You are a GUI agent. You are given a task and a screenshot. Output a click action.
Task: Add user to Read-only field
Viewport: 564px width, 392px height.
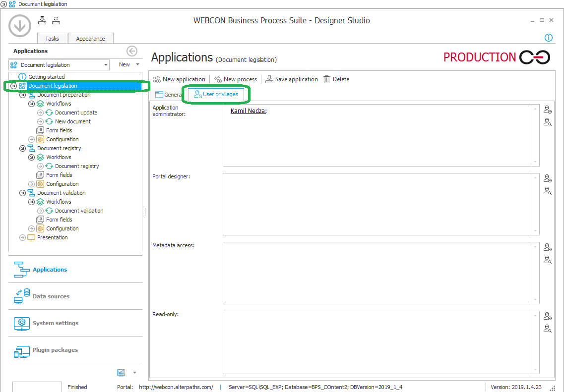tap(547, 316)
